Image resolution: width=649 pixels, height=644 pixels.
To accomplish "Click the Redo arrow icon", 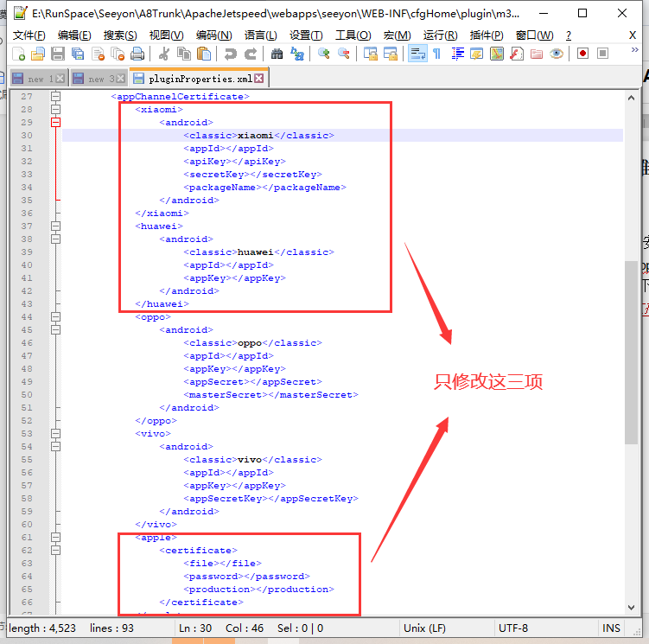I will [251, 54].
